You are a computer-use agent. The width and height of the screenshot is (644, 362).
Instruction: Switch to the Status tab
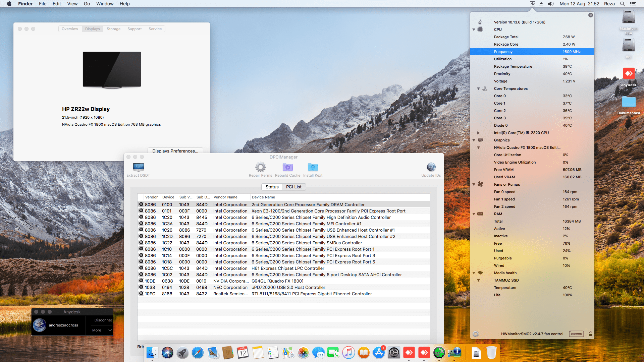pos(272,187)
